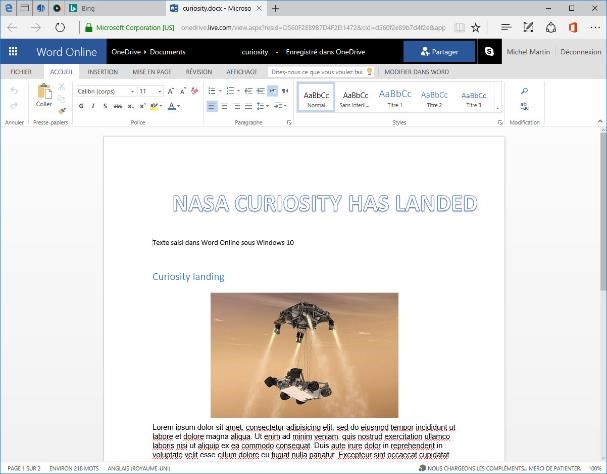Select the Normal style

coord(316,98)
